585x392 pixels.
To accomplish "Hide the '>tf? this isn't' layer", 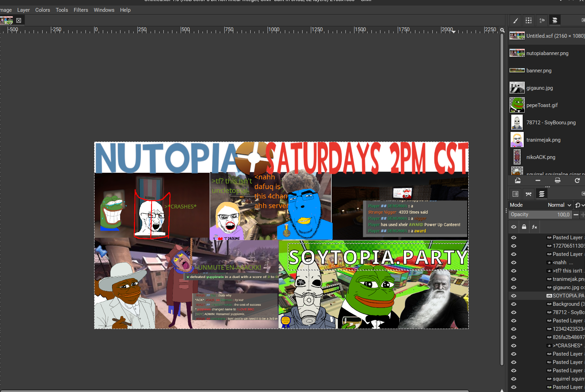I will pos(514,271).
